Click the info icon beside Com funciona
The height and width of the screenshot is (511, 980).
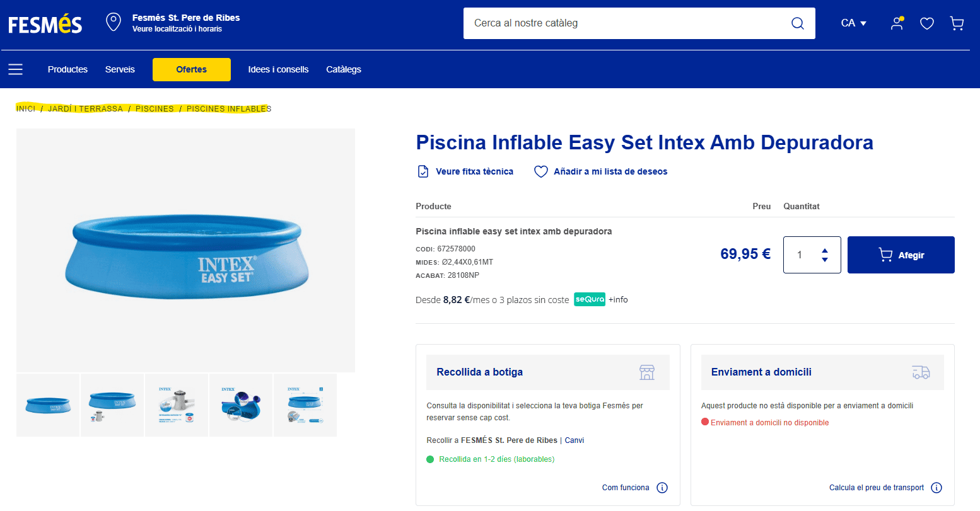pyautogui.click(x=662, y=488)
